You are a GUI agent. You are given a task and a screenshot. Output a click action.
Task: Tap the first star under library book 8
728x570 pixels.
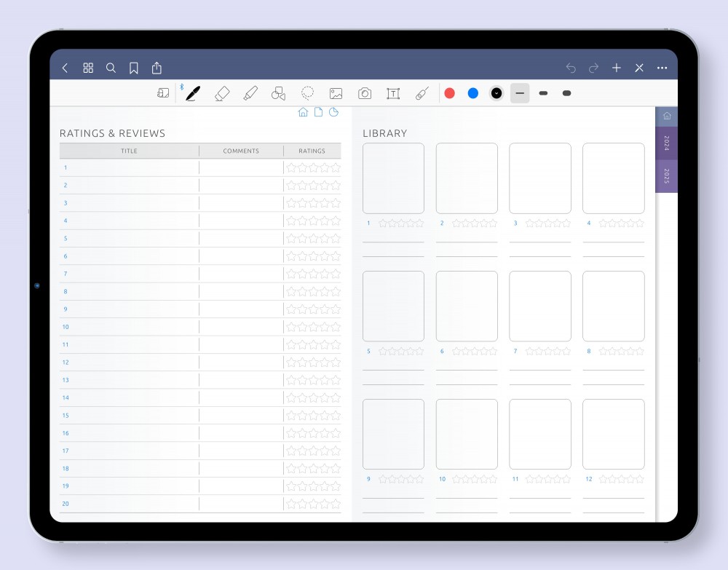(x=603, y=352)
